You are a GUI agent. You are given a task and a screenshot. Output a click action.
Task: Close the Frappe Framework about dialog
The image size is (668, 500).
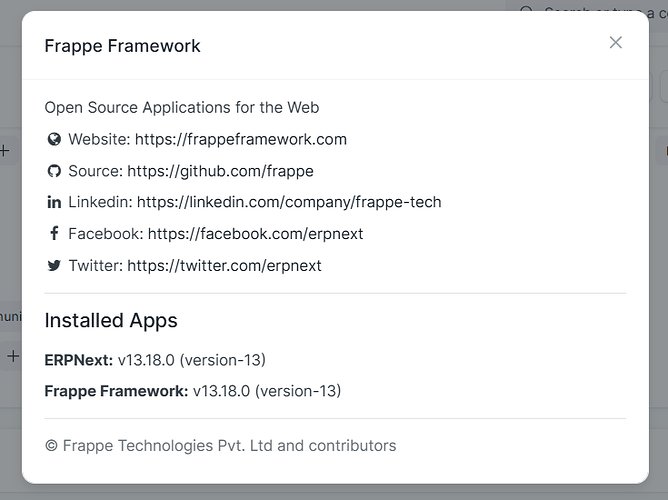(x=615, y=42)
